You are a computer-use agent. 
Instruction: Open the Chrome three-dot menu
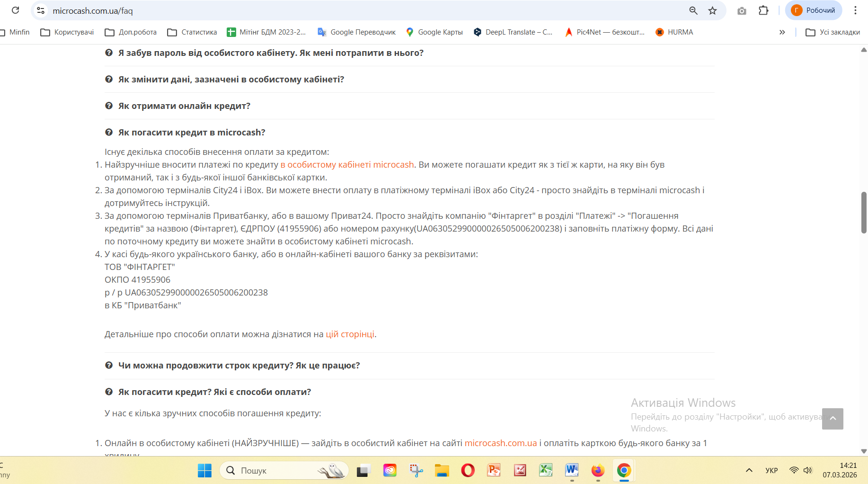point(855,10)
